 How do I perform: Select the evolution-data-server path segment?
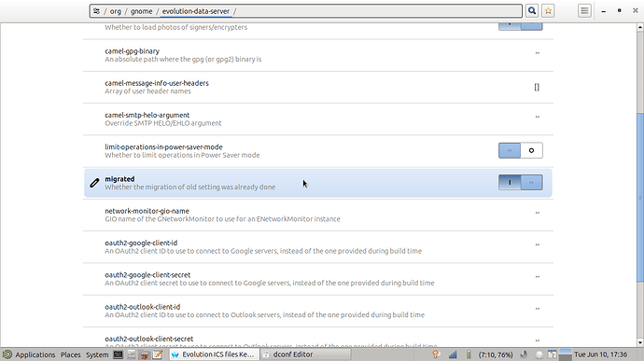[195, 11]
